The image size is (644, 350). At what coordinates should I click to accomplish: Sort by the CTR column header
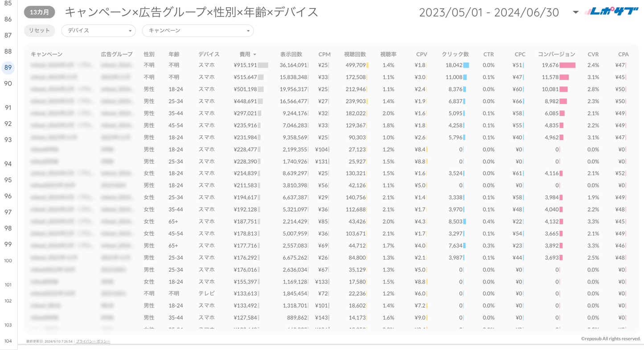[488, 54]
